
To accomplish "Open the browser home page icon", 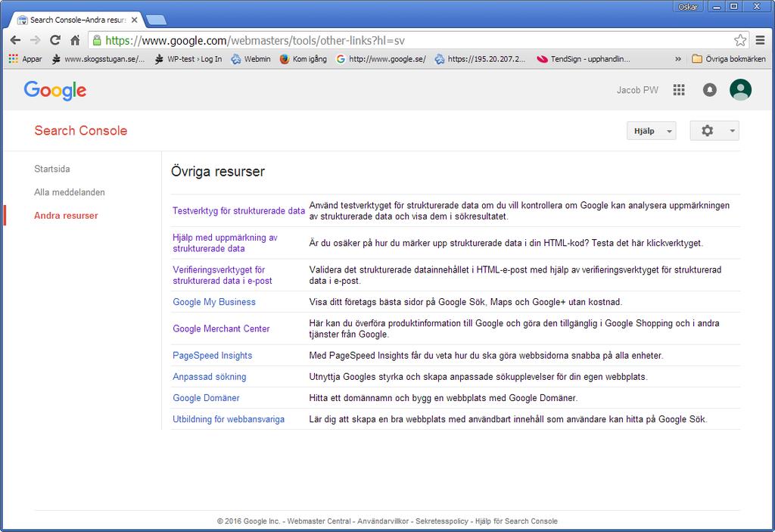I will pos(75,40).
